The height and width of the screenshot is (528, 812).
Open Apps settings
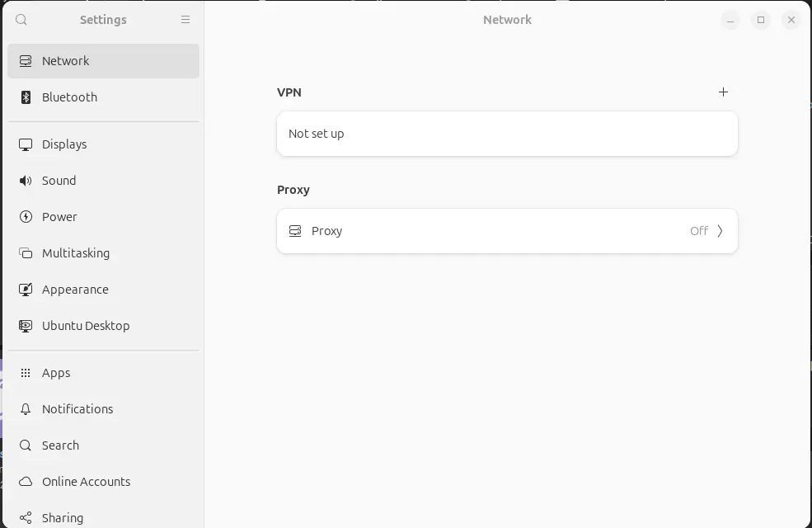(x=104, y=373)
